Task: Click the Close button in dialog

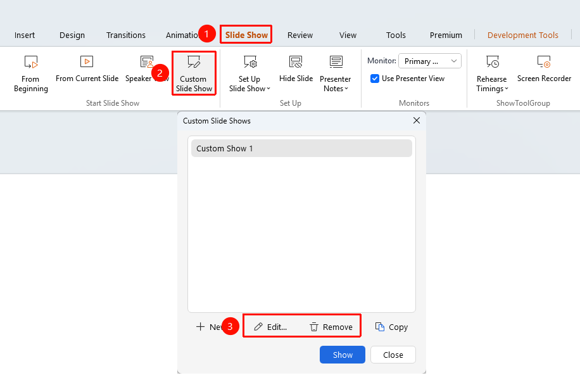Action: (x=393, y=355)
